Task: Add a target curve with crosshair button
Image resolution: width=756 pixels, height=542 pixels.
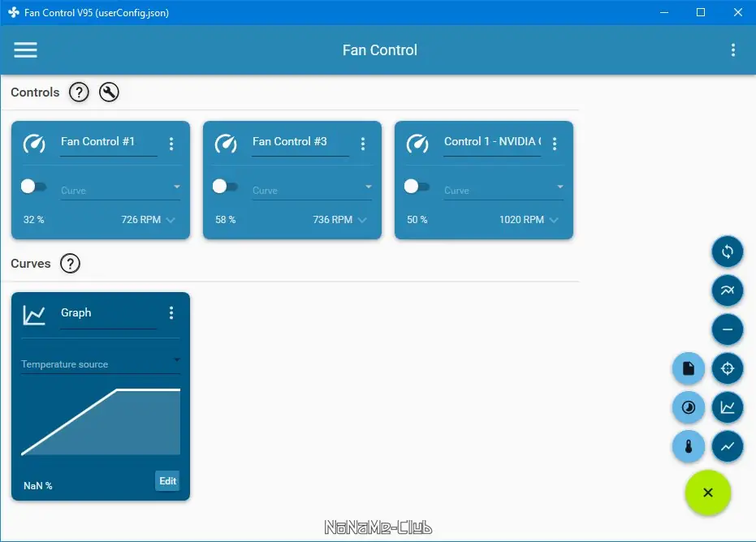Action: click(727, 368)
